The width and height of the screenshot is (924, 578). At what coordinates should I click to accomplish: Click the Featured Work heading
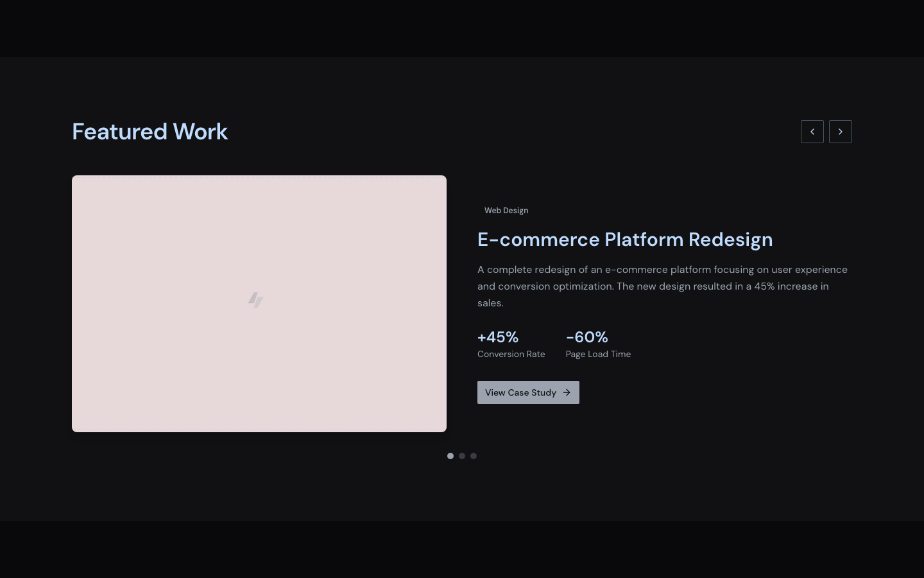[x=150, y=132]
